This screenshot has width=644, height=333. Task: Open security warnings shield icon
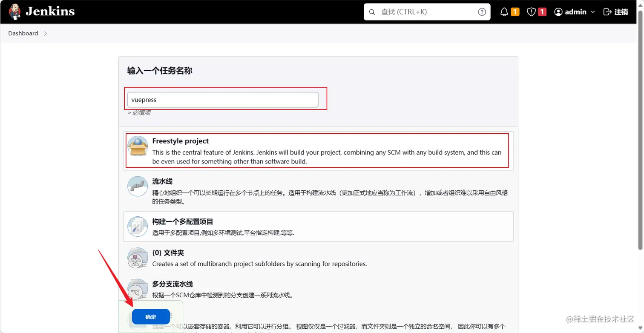point(531,12)
